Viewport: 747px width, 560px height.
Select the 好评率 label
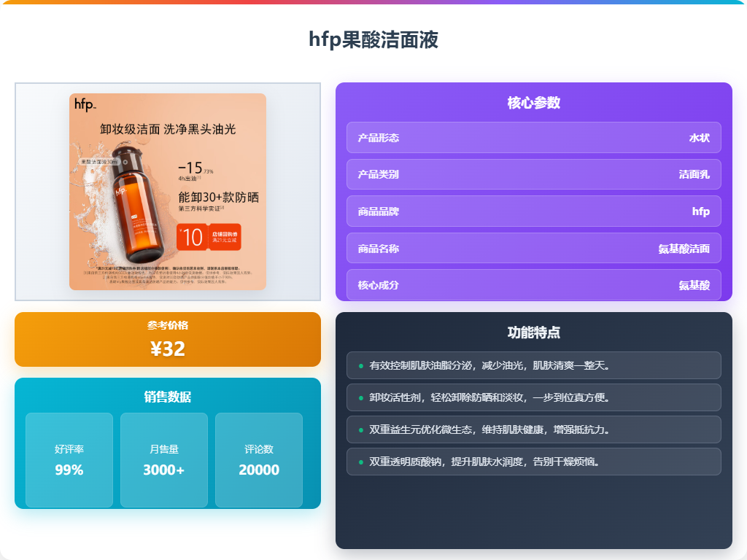tap(69, 449)
